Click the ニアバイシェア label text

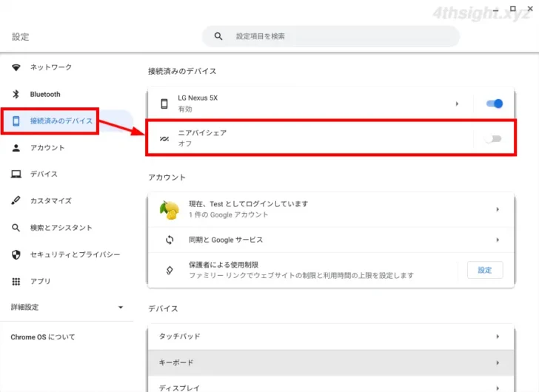[x=202, y=133]
